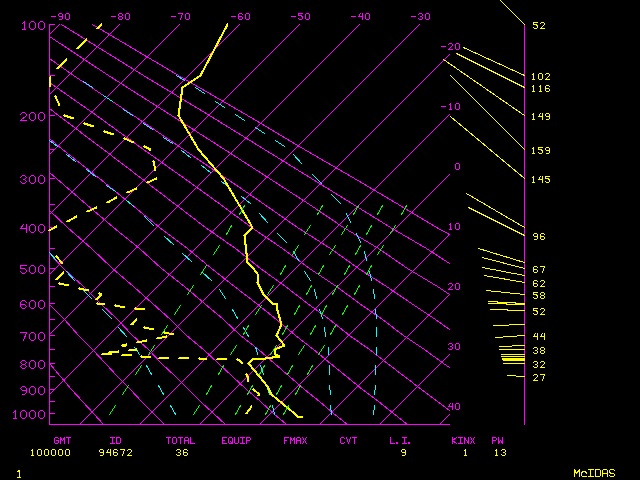Click the McIDAS label in bottom corner
The width and height of the screenshot is (640, 480).
point(594,473)
